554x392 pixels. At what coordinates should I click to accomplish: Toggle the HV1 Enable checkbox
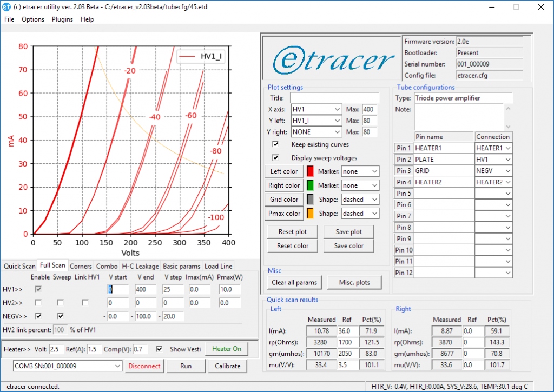click(38, 289)
